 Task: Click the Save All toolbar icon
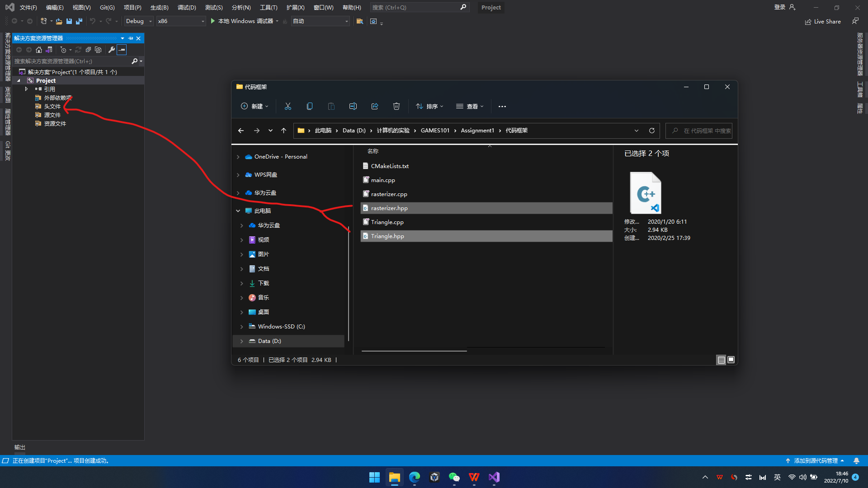coord(79,21)
